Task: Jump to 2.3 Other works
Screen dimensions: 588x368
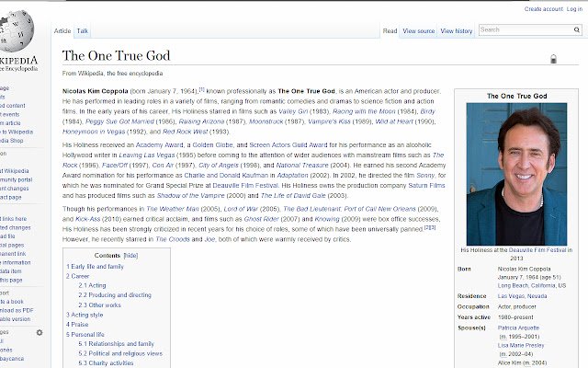Action: point(100,305)
